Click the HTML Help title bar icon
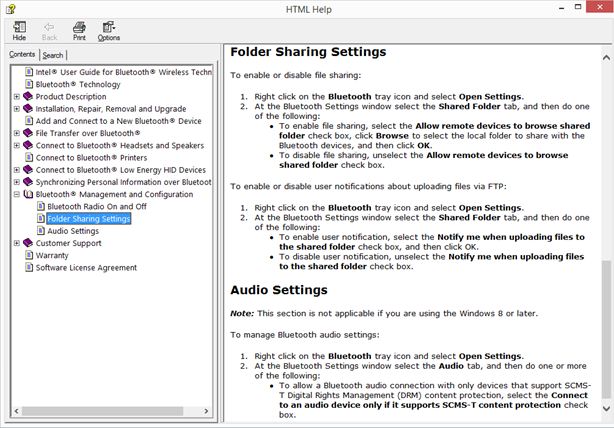The image size is (614, 428). point(11,9)
